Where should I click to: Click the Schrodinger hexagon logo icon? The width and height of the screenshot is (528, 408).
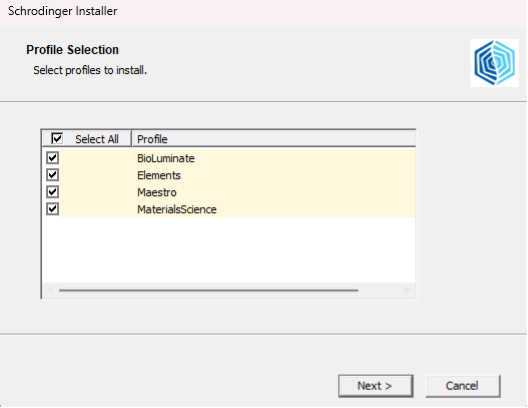click(494, 63)
